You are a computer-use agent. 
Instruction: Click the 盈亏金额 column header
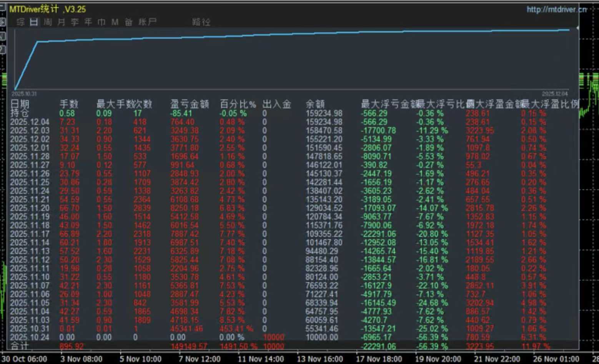pyautogui.click(x=190, y=104)
